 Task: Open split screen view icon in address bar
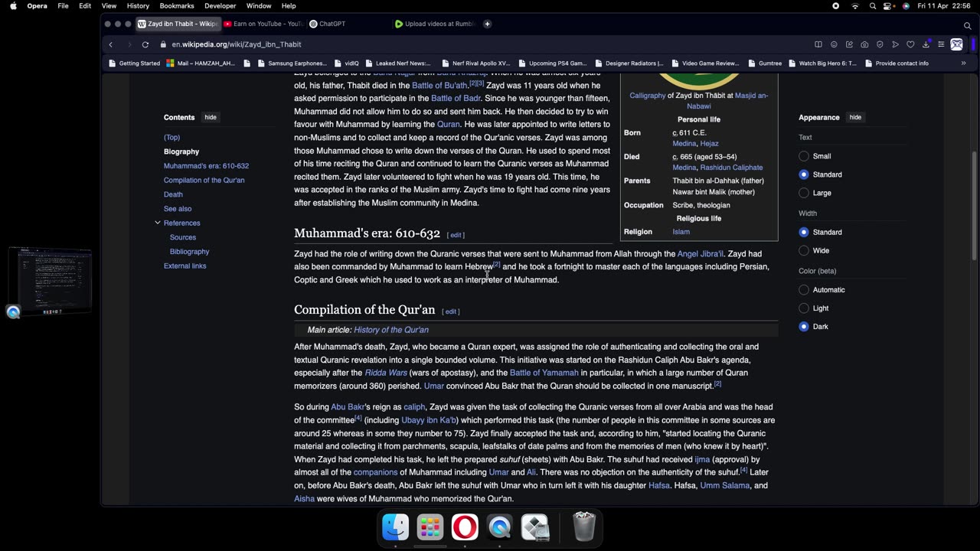coord(818,44)
